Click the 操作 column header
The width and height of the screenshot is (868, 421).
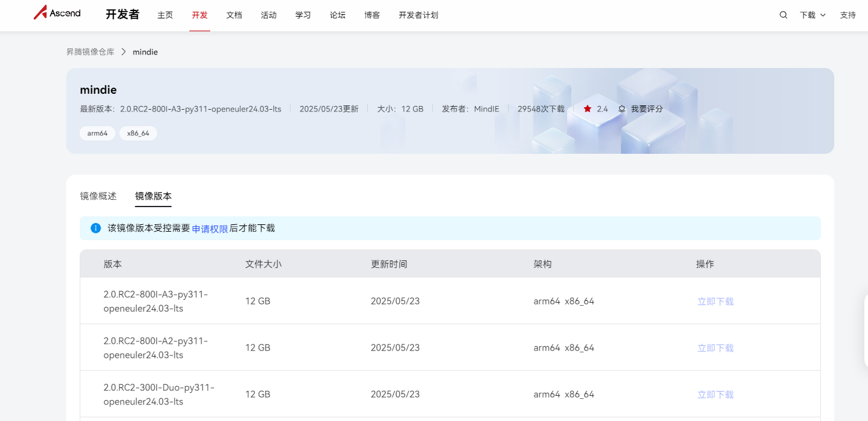(705, 264)
